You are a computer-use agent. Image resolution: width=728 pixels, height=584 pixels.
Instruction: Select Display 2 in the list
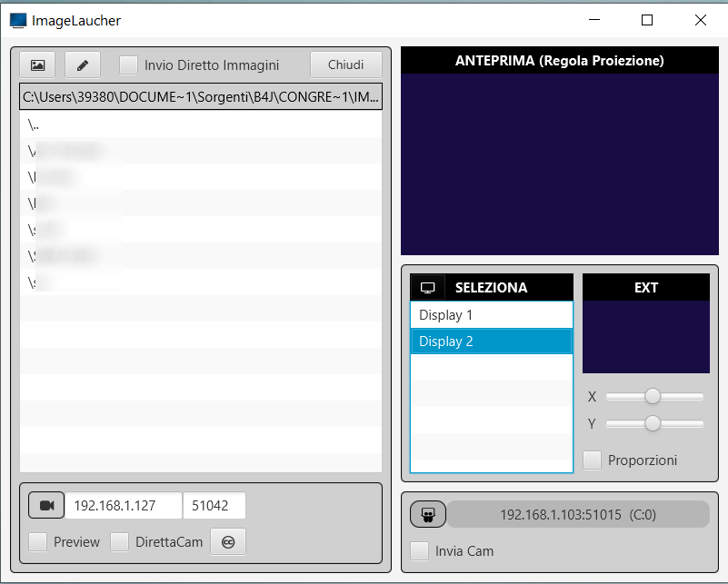(x=492, y=341)
